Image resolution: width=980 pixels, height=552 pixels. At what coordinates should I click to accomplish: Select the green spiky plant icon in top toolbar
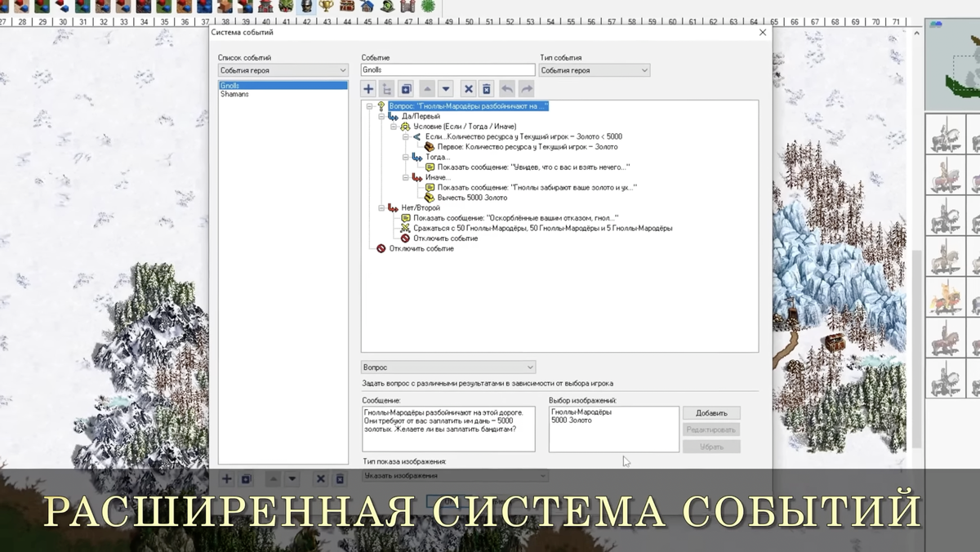(429, 7)
